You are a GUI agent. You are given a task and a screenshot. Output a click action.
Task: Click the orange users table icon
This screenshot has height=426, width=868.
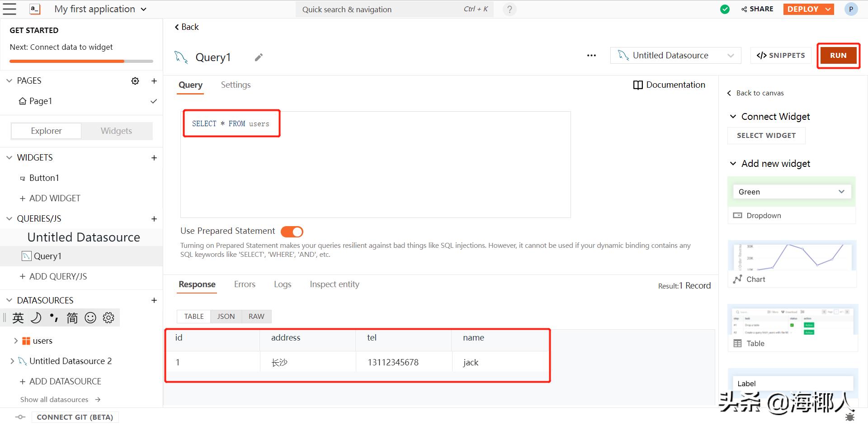pos(26,341)
